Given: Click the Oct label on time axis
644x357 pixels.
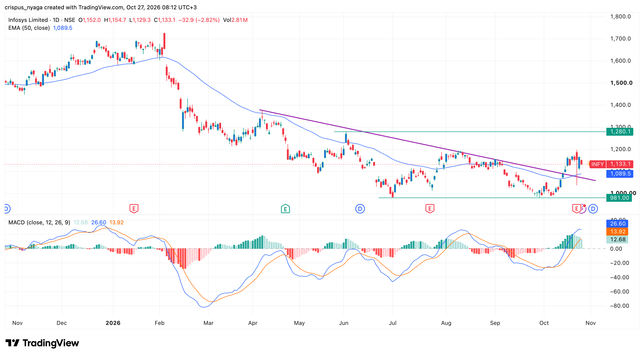Looking at the screenshot, I should (544, 323).
